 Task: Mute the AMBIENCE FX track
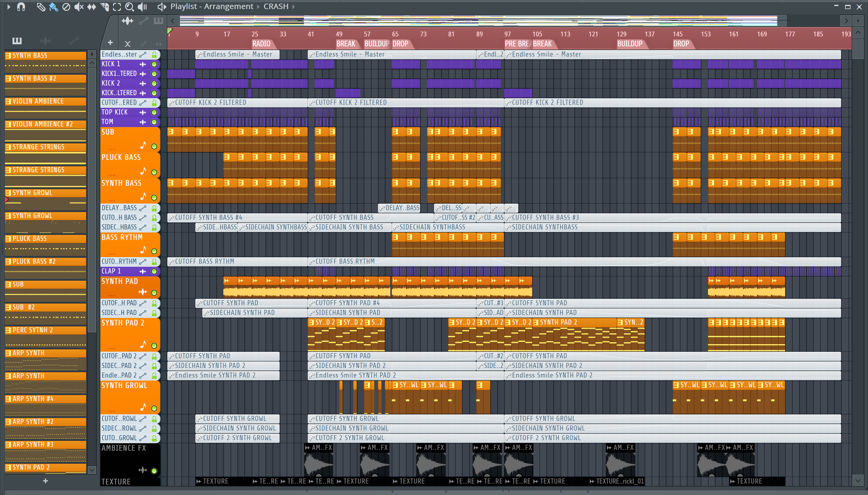154,471
